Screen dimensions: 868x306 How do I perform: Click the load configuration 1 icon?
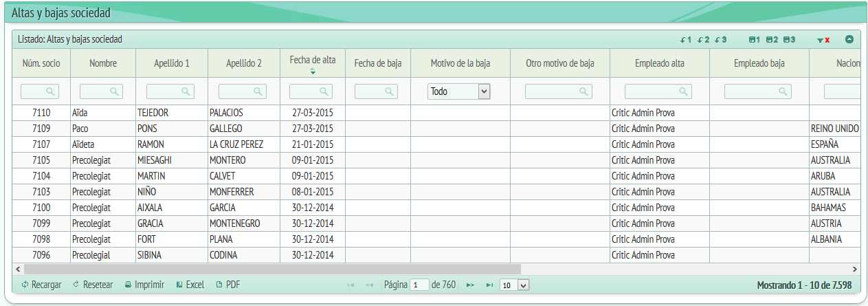(x=685, y=40)
